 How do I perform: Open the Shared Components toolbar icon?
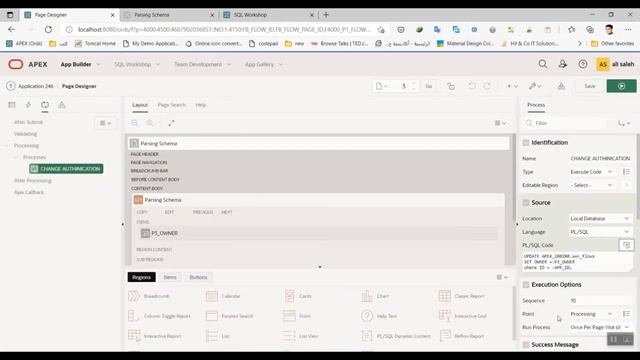561,86
